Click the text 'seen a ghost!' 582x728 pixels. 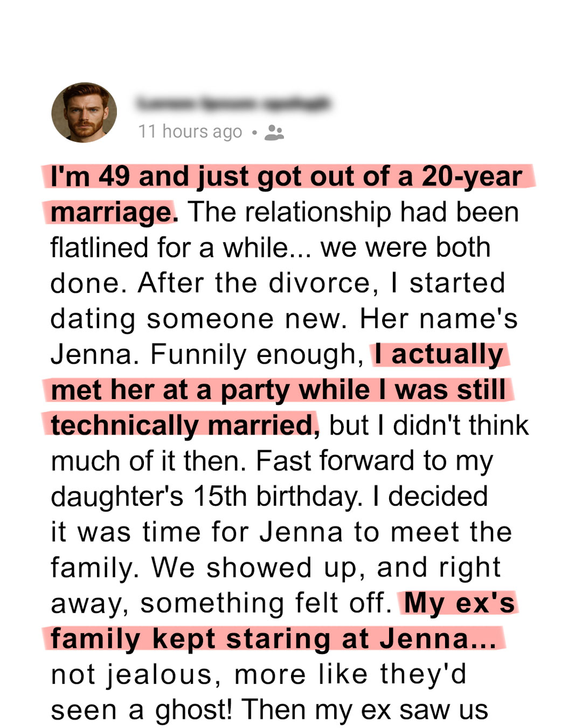click(x=142, y=710)
